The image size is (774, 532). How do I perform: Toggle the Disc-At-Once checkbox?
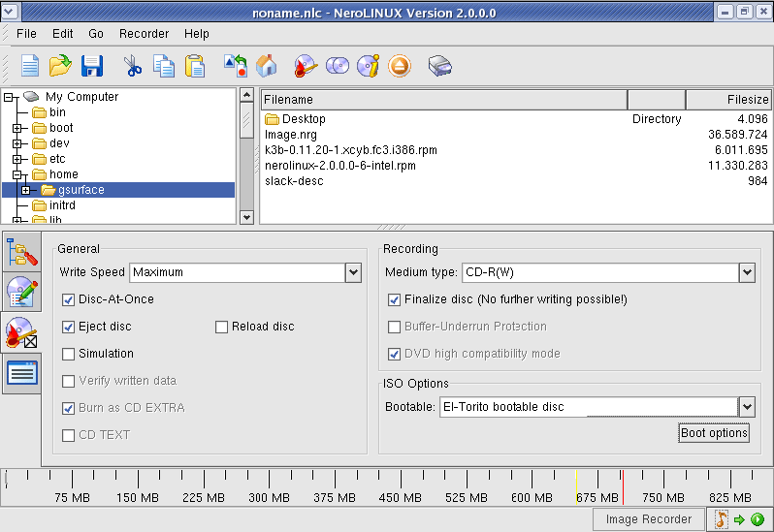68,299
